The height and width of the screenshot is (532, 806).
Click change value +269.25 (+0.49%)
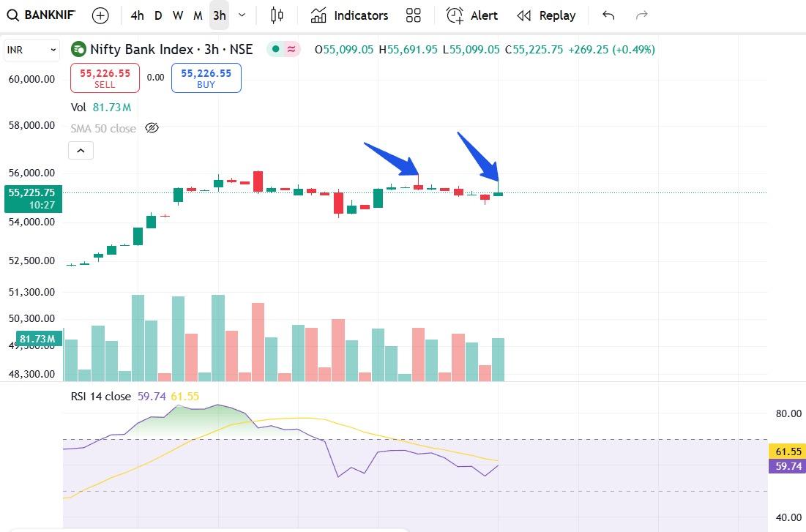pos(611,49)
